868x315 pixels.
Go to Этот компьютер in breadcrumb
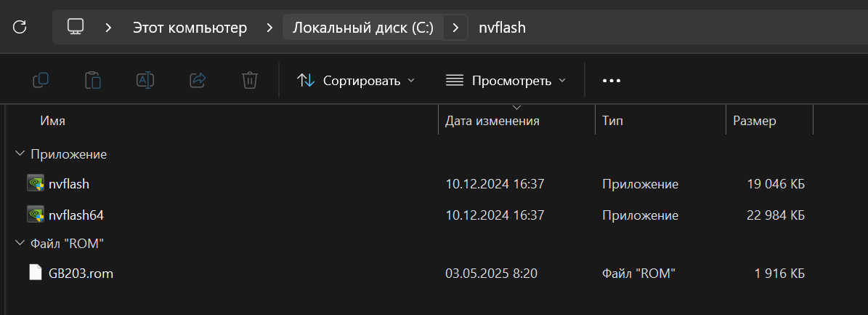tap(190, 28)
